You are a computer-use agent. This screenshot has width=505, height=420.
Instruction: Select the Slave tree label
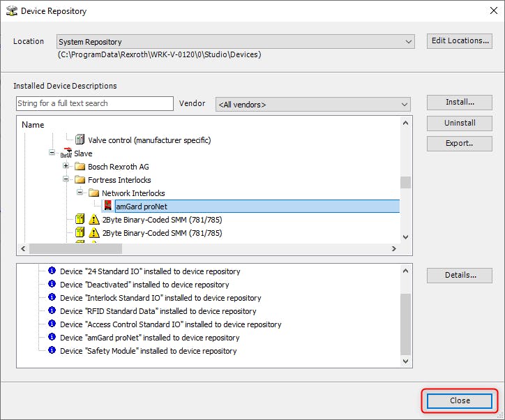83,153
